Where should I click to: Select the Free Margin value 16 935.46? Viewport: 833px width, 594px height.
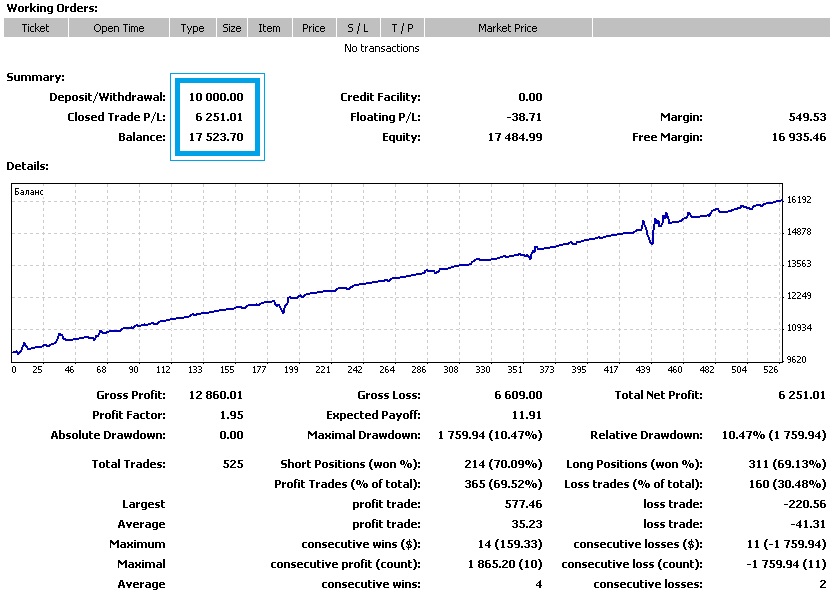point(799,137)
